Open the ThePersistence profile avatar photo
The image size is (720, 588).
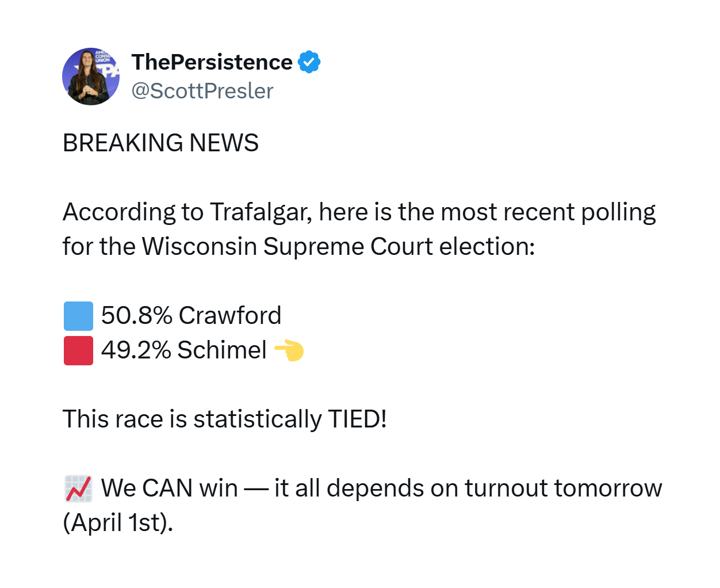(91, 77)
